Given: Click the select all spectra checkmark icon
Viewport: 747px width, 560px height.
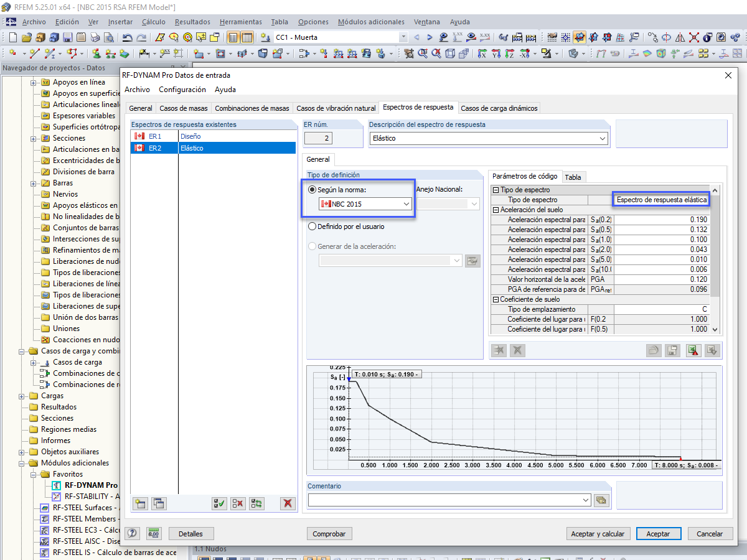Looking at the screenshot, I should click(x=219, y=503).
